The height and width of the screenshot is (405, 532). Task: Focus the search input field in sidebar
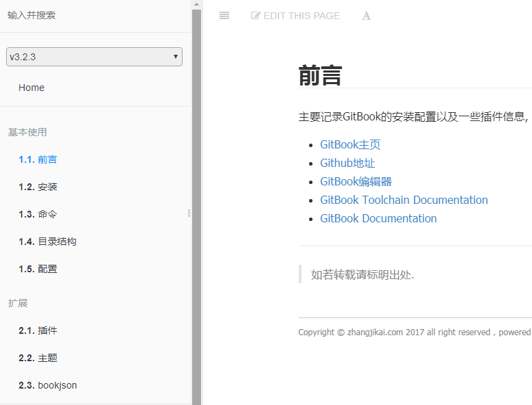pyautogui.click(x=96, y=15)
